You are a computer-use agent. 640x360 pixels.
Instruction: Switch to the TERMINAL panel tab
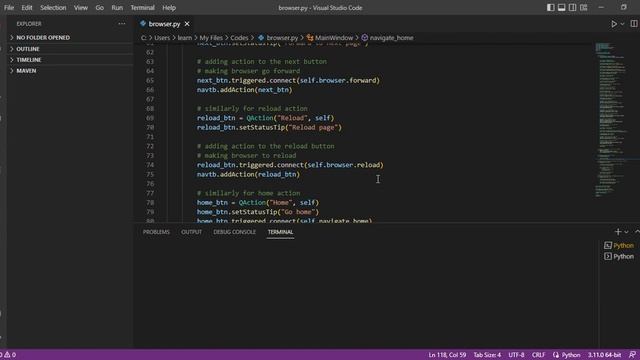280,232
